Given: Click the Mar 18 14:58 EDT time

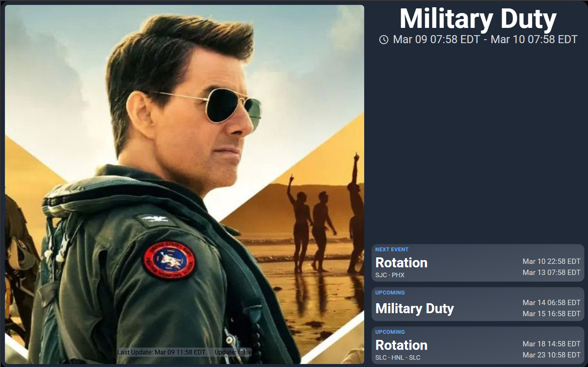Looking at the screenshot, I should (551, 344).
